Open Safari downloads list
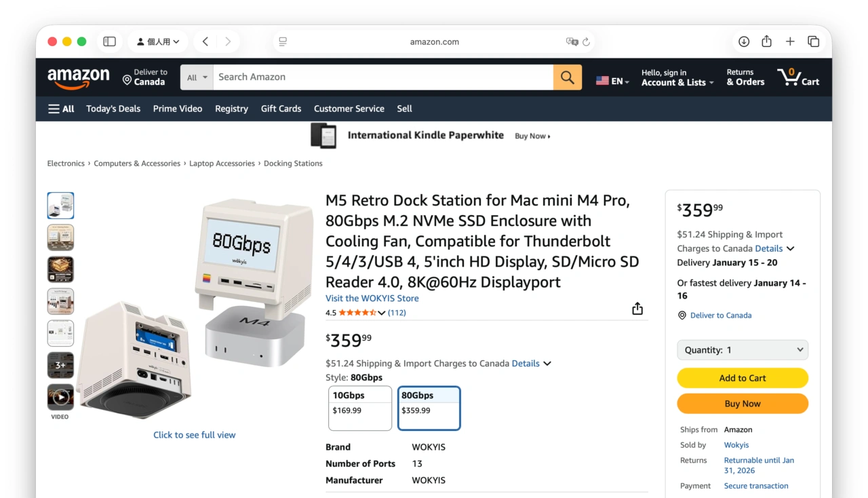The image size is (868, 498). pyautogui.click(x=744, y=41)
